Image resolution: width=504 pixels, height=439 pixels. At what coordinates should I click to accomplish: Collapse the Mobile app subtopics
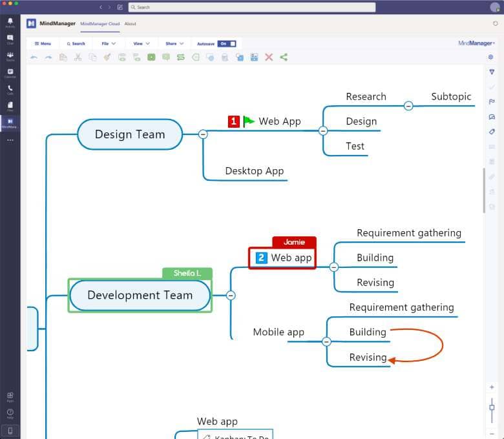(326, 342)
